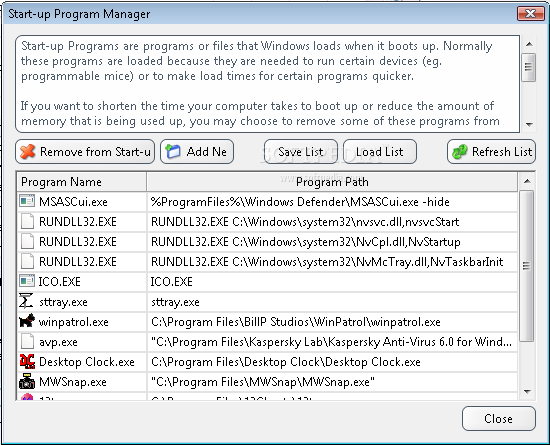Click the NvMcTray.dll,NvTaskbarInit path cell
The height and width of the screenshot is (445, 550).
(332, 262)
